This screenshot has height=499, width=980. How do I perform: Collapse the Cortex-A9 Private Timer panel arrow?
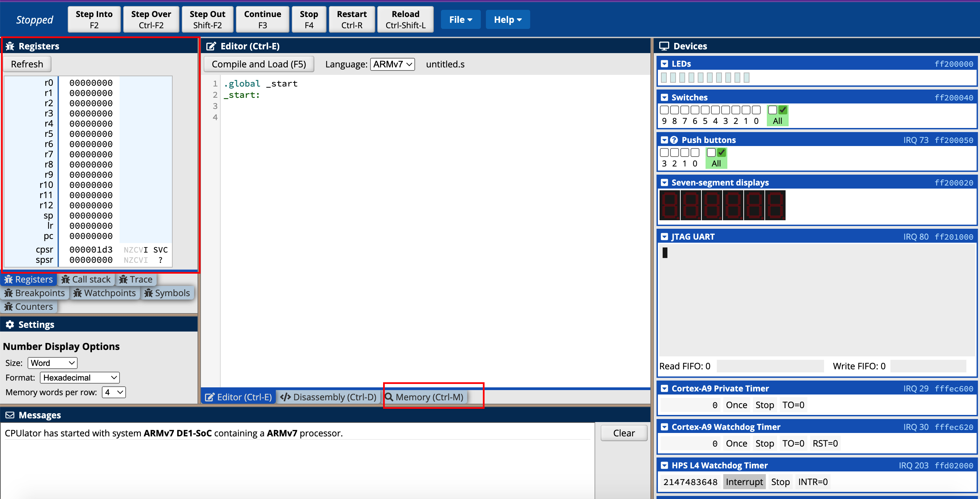pyautogui.click(x=664, y=388)
